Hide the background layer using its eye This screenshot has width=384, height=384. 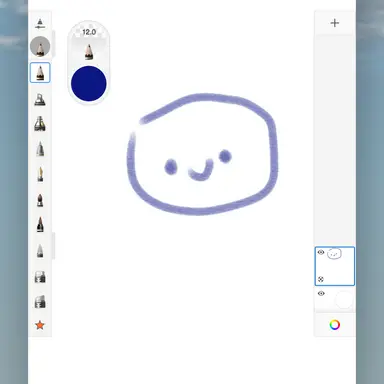click(x=321, y=294)
